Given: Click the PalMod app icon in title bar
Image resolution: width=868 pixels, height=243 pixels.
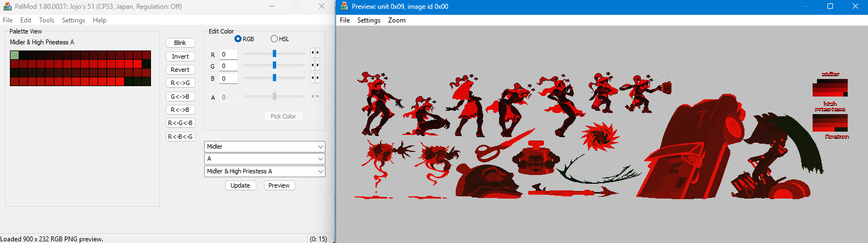Looking at the screenshot, I should [x=7, y=7].
